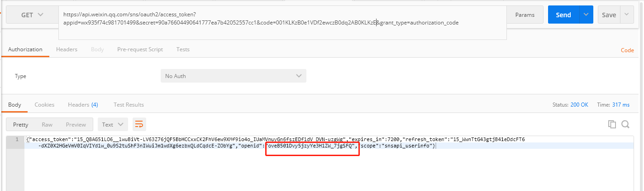Viewport: 644px width, 191px height.
Task: Open the Text format dropdown
Action: [113, 124]
